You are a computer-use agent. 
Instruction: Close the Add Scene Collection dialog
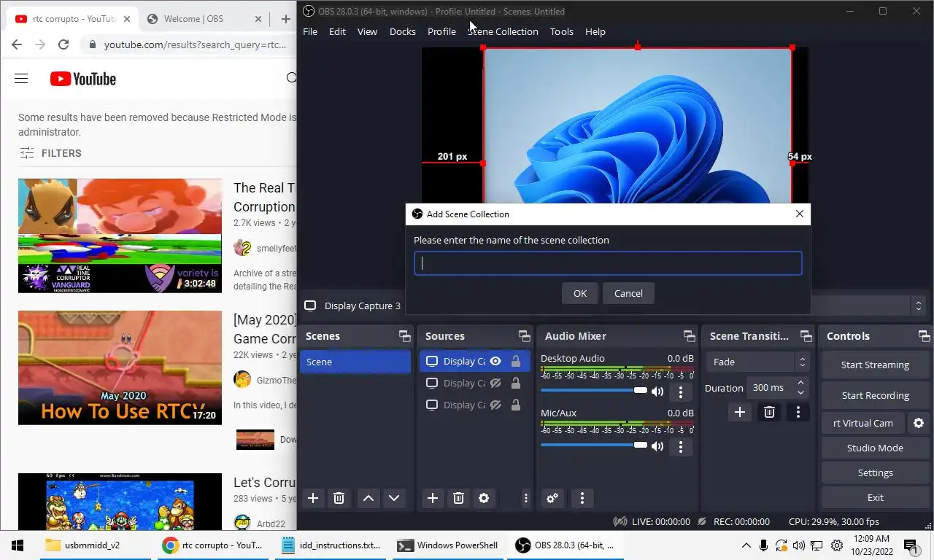[800, 214]
